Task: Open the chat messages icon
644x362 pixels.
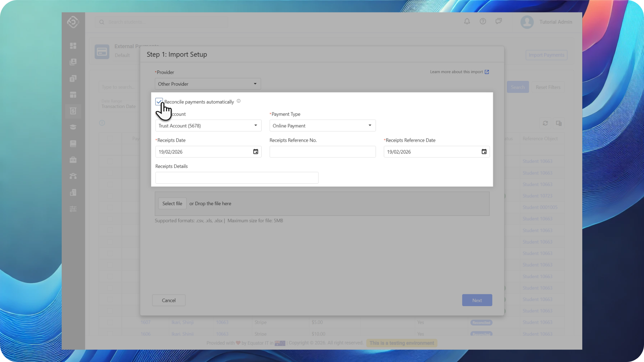Action: [499, 21]
